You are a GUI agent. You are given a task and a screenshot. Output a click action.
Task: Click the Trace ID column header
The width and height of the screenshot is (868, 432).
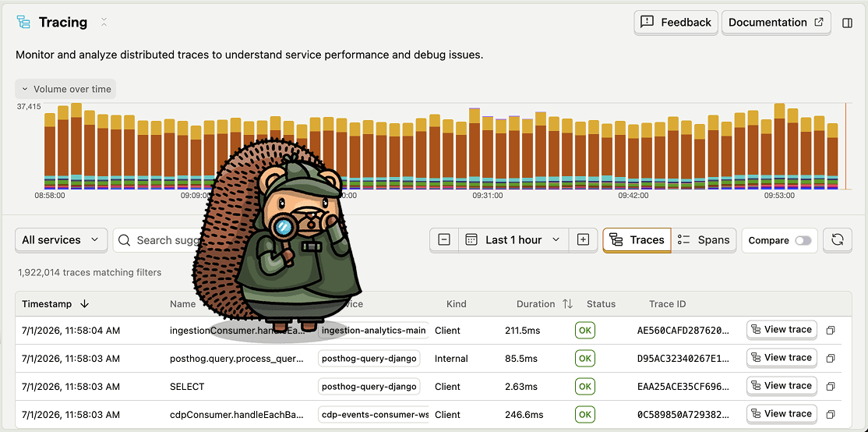(668, 303)
